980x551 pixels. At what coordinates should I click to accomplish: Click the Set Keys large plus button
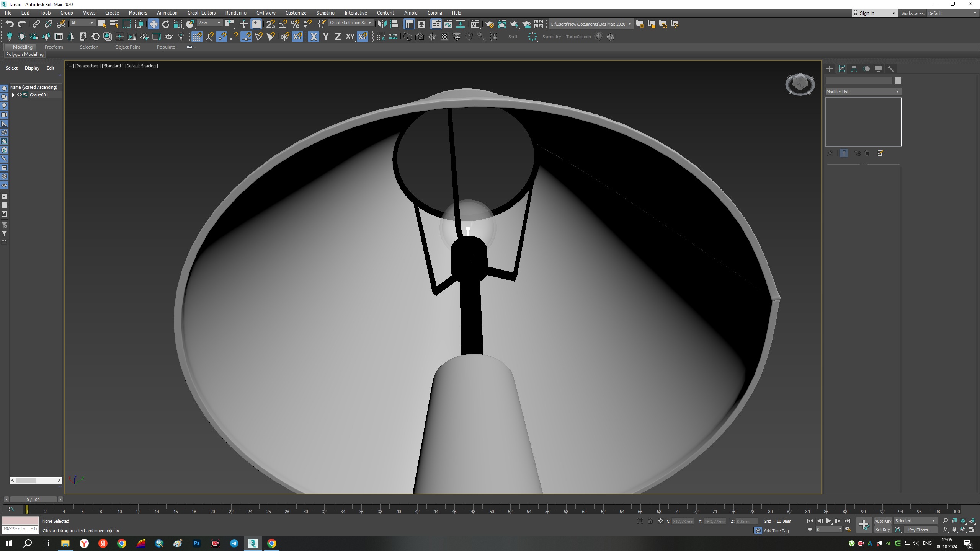coord(864,525)
